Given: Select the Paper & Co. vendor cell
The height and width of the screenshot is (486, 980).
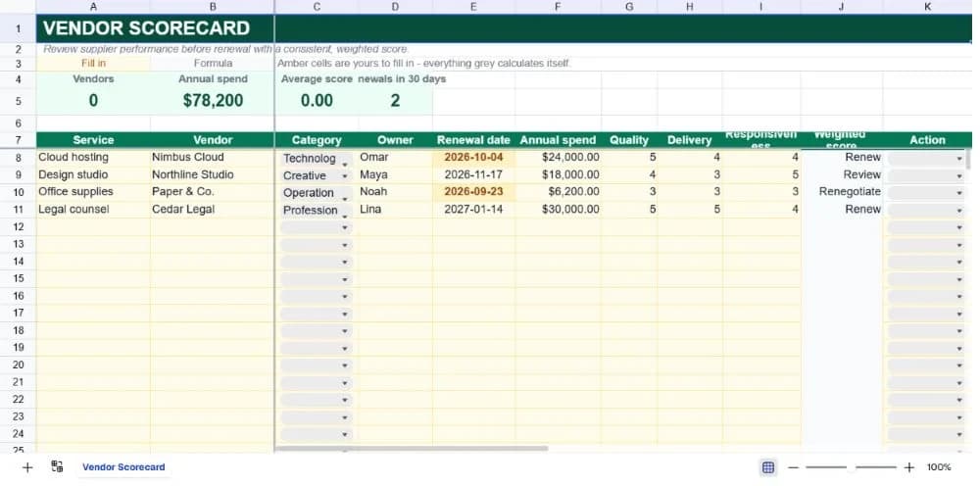Looking at the screenshot, I should click(213, 192).
